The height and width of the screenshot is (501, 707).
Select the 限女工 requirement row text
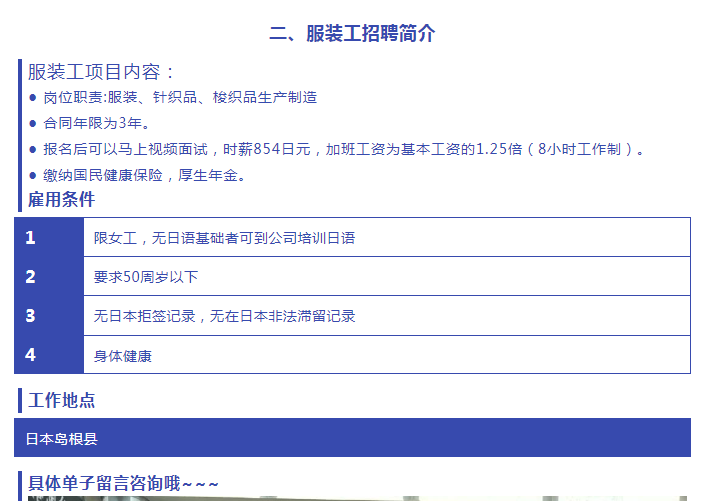coord(224,238)
